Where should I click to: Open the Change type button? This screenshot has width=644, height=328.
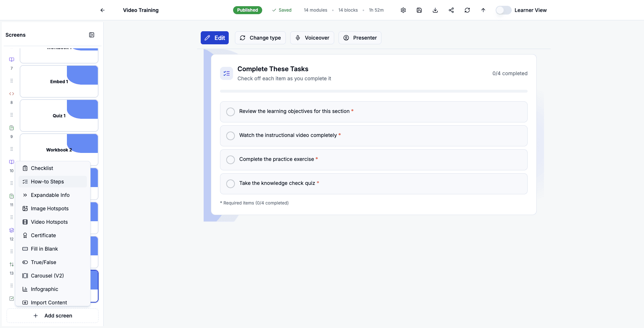coord(260,38)
